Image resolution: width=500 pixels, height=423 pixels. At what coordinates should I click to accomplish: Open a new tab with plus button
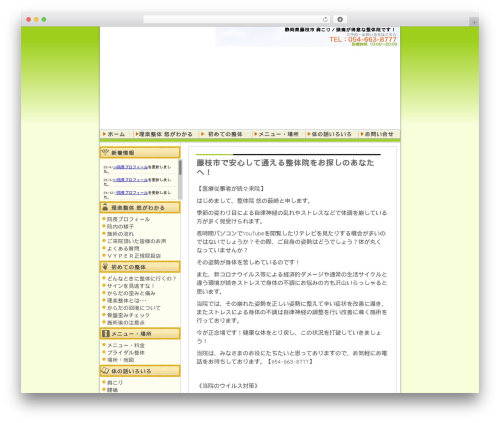pyautogui.click(x=474, y=22)
